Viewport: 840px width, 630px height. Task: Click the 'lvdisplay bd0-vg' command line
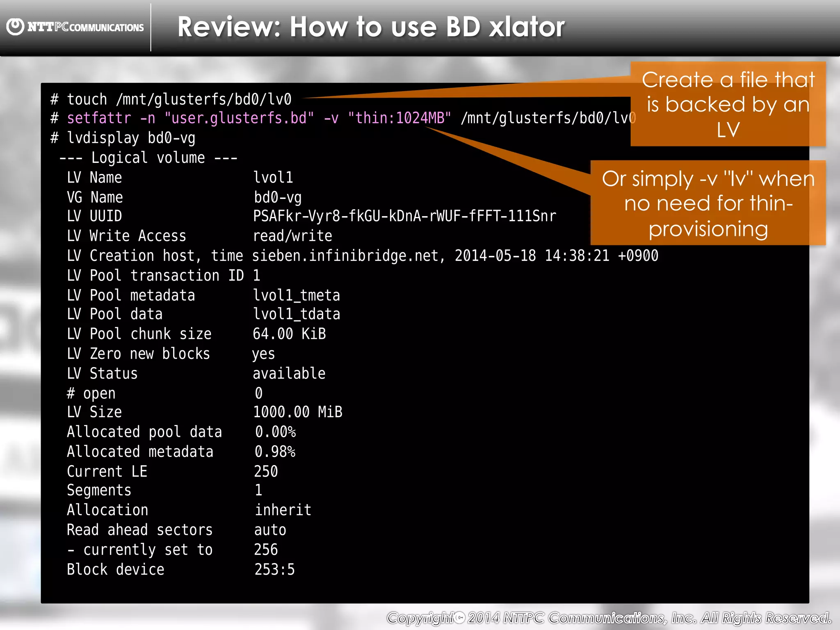123,138
